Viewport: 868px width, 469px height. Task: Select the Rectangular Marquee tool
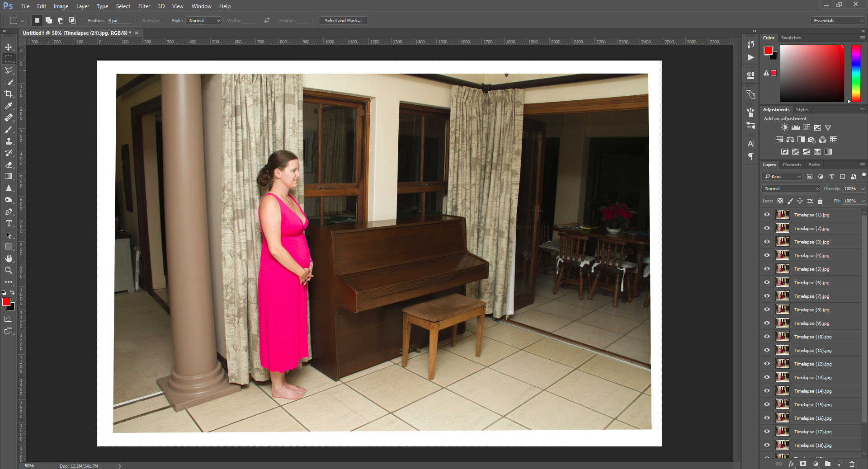pyautogui.click(x=9, y=59)
